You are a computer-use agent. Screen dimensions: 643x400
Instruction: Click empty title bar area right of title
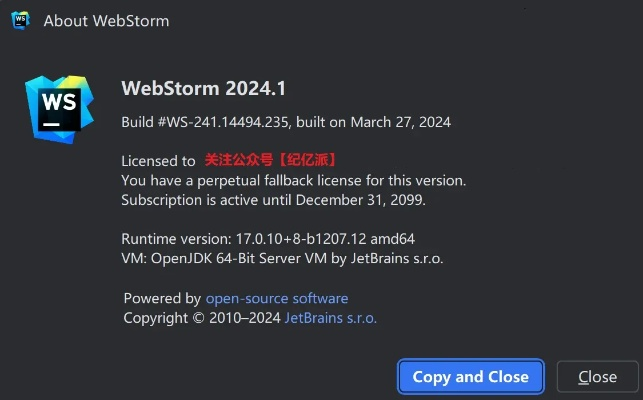tap(400, 20)
